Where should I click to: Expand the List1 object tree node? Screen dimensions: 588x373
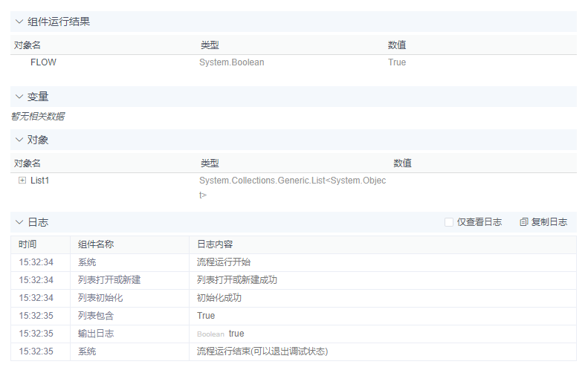point(22,181)
